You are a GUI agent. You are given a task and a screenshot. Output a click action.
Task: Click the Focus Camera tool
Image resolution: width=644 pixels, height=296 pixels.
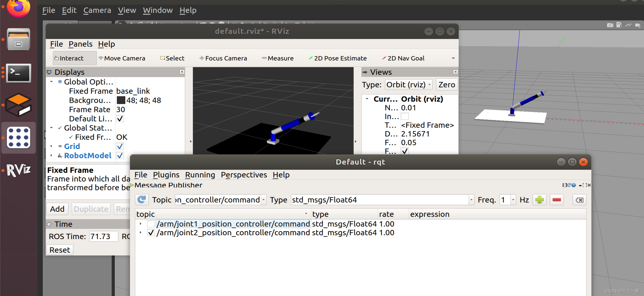(x=223, y=58)
